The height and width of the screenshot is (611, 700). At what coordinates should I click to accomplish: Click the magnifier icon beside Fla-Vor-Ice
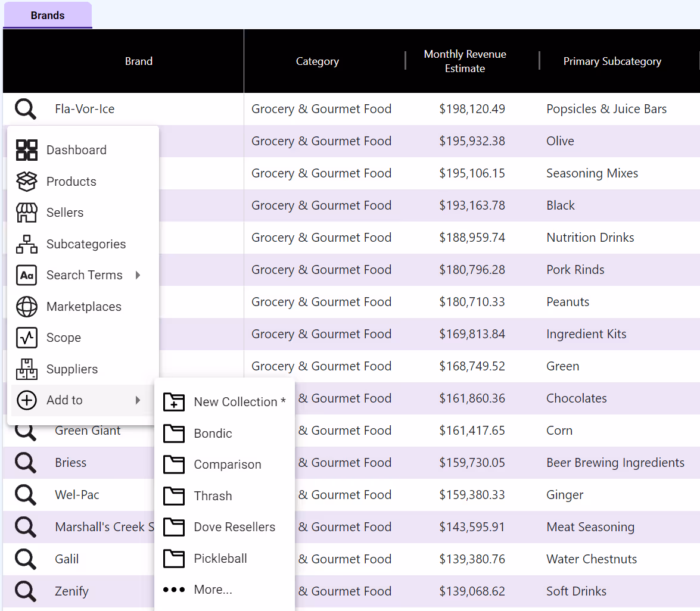click(x=26, y=109)
